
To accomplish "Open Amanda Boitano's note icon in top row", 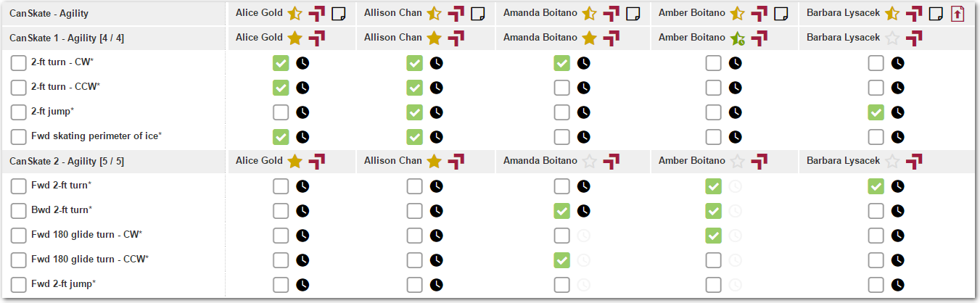I will pos(633,13).
